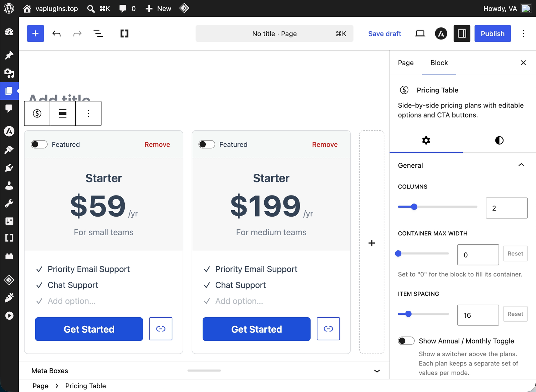Adjust the Columns slider

(x=438, y=207)
